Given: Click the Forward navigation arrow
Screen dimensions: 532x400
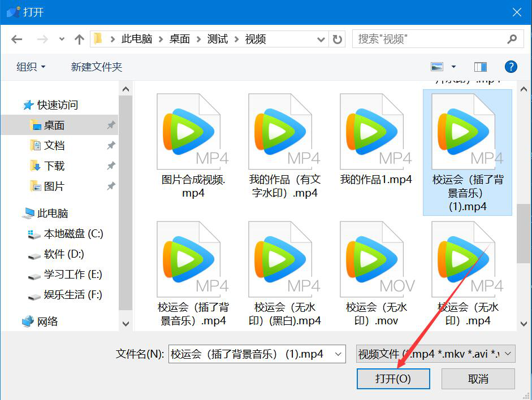Looking at the screenshot, I should (42, 40).
